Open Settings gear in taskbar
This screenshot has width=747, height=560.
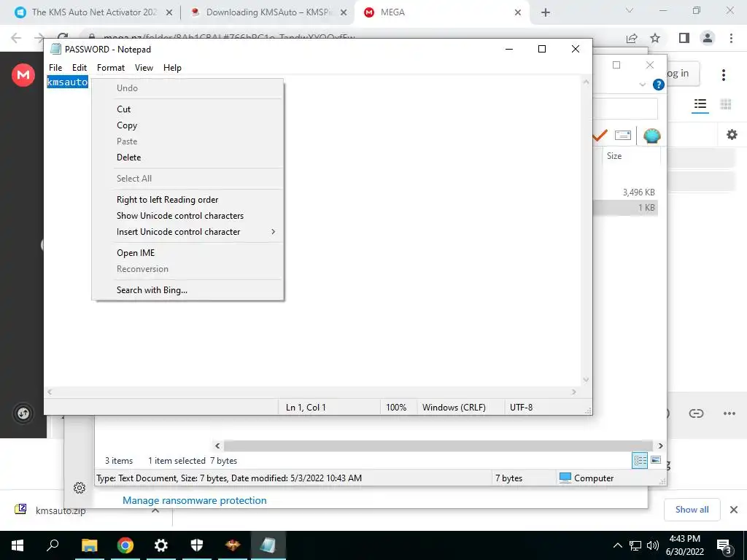[161, 545]
